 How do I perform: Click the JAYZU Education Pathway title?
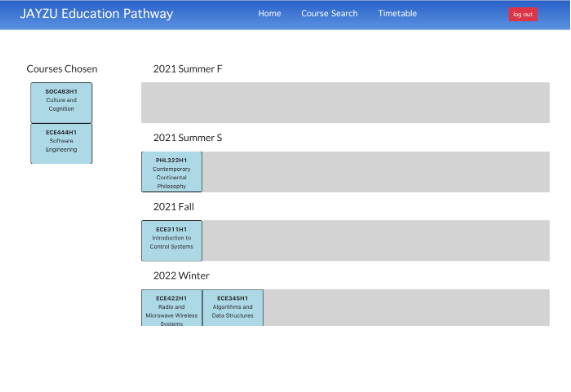[x=97, y=14]
